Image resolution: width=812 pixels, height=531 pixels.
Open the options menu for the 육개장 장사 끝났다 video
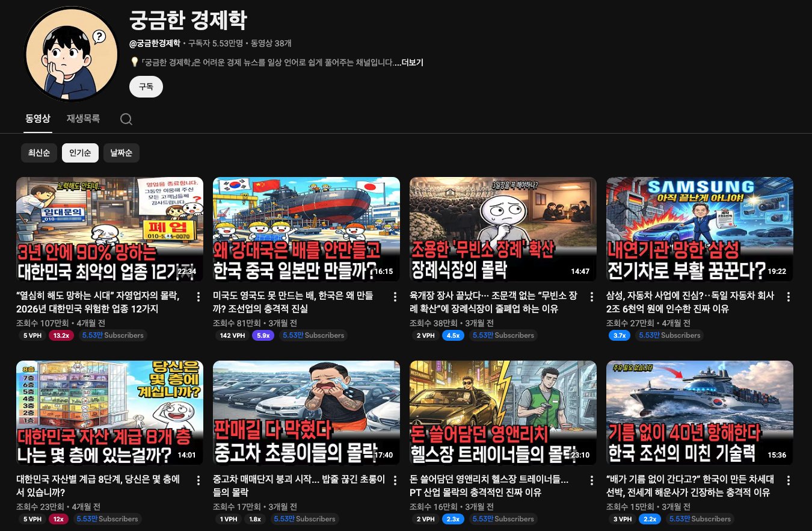592,297
